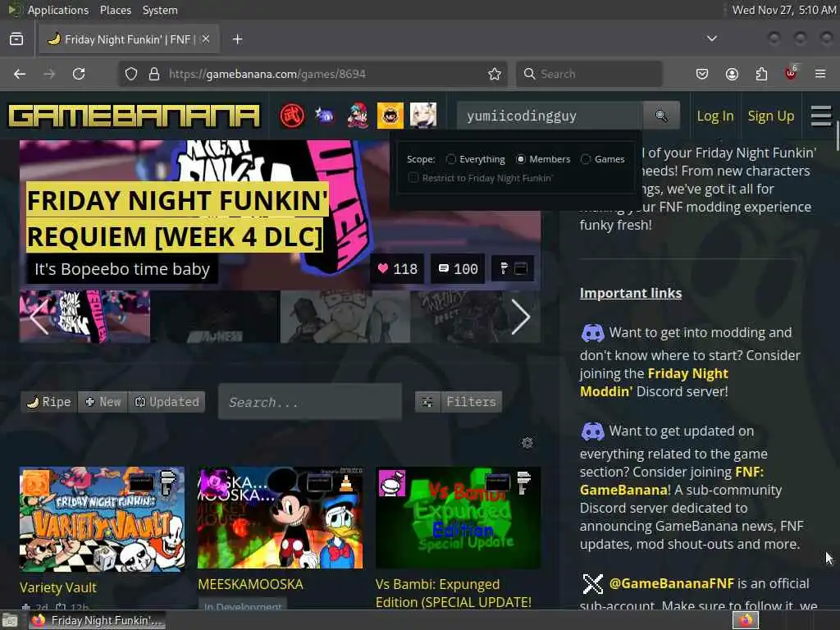Viewport: 840px width, 630px height.
Task: Switch to the New sorting tab
Action: click(x=103, y=402)
